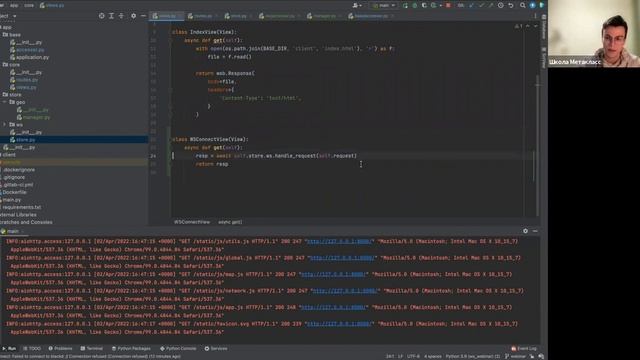Expand the 'ws' folder arrow
The width and height of the screenshot is (640, 360).
4,124
